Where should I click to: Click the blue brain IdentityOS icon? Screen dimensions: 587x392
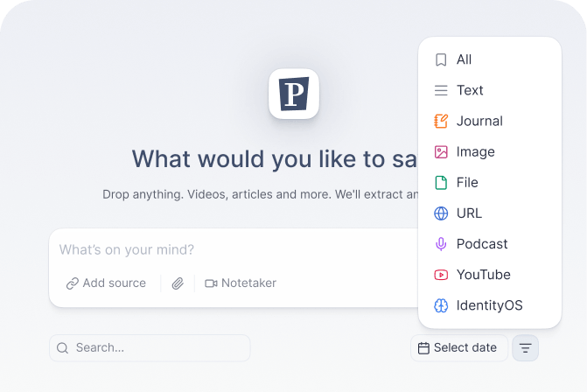pyautogui.click(x=441, y=305)
